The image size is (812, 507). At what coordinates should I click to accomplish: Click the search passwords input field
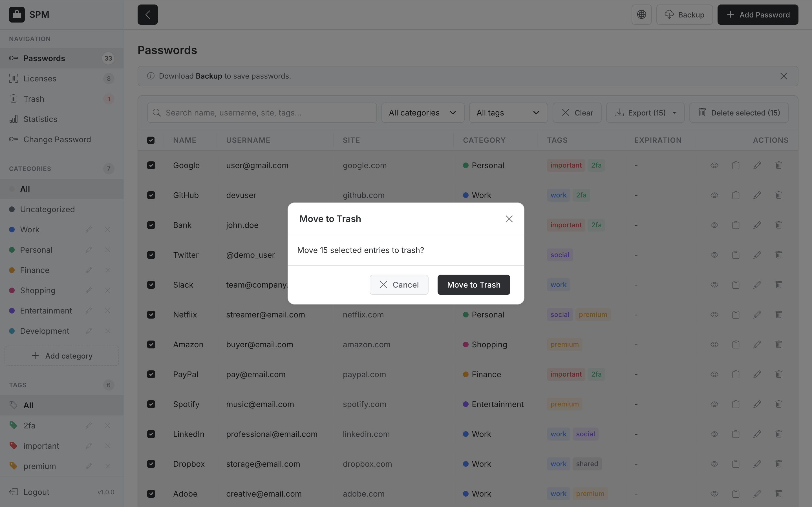262,113
